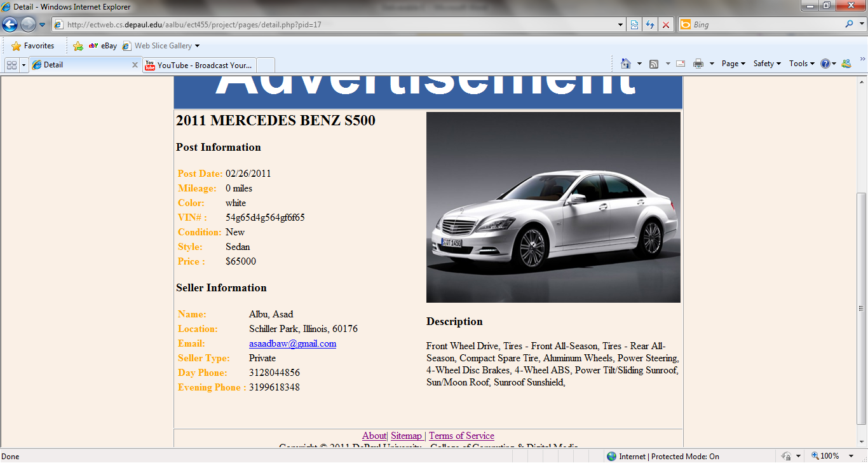The height and width of the screenshot is (463, 868).
Task: Click the vertical scrollbar thumb
Action: (862, 308)
